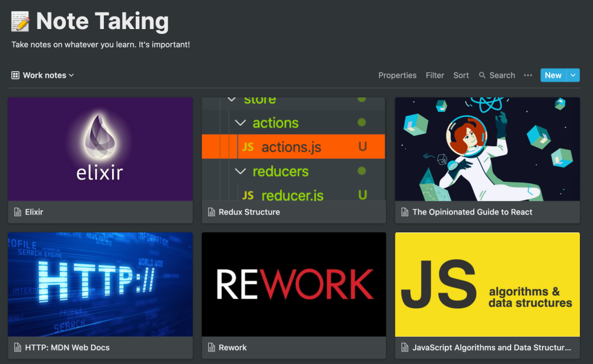The image size is (593, 364).
Task: Open the Properties menu
Action: coord(397,75)
